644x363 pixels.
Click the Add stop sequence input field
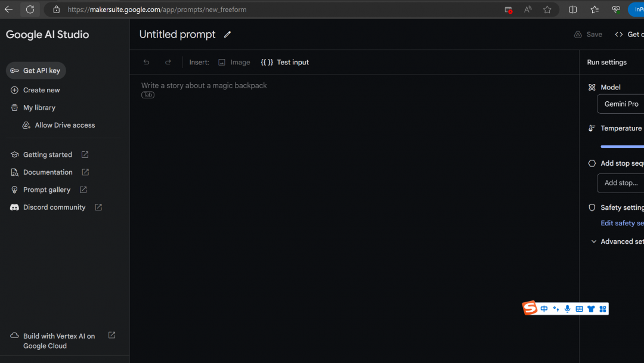pyautogui.click(x=620, y=183)
